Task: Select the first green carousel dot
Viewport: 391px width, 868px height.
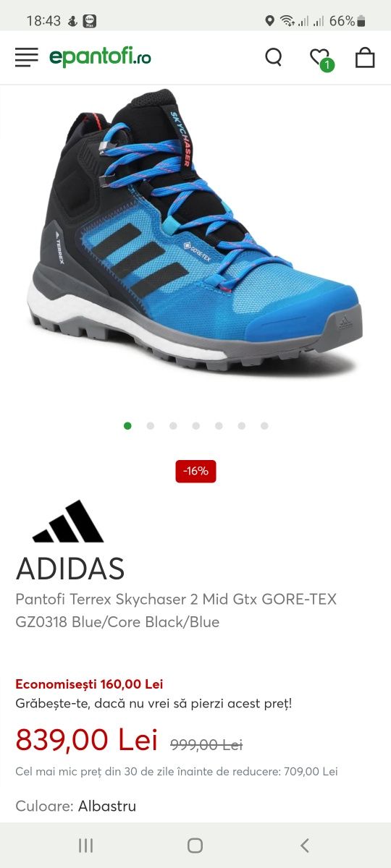Action: [127, 426]
